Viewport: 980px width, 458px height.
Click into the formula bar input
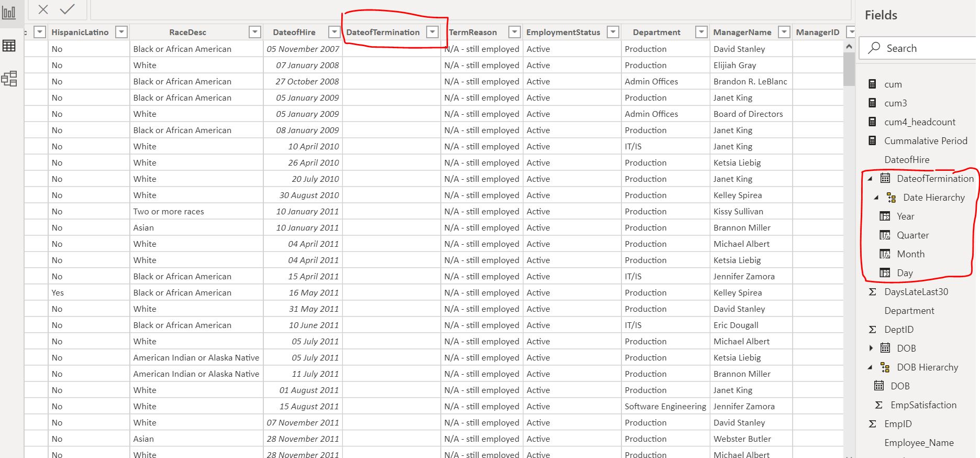click(x=471, y=9)
